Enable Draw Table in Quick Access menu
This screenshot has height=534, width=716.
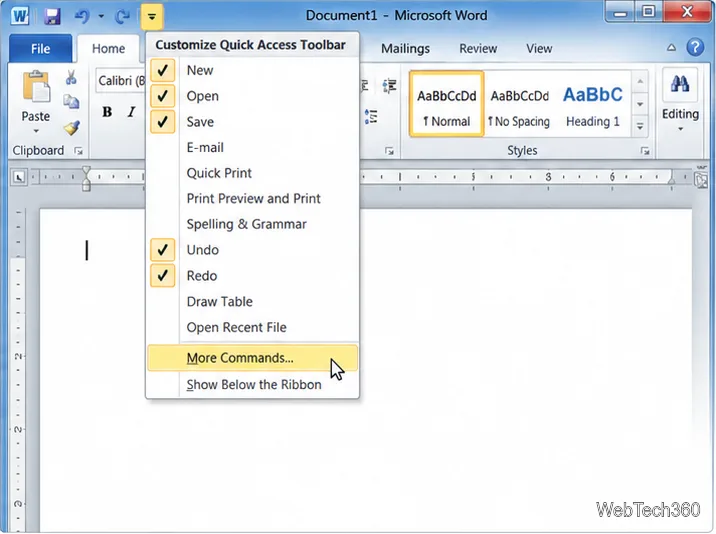[252, 301]
